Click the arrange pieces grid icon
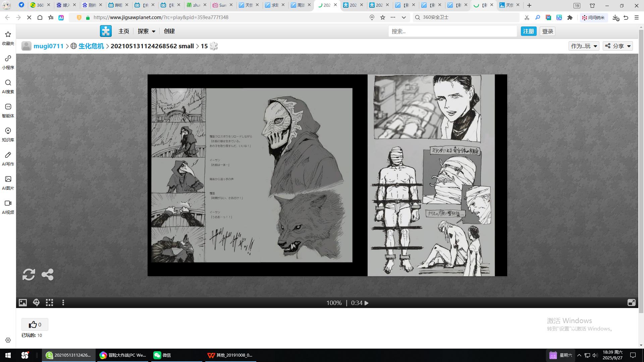This screenshot has height=362, width=644. 50,303
